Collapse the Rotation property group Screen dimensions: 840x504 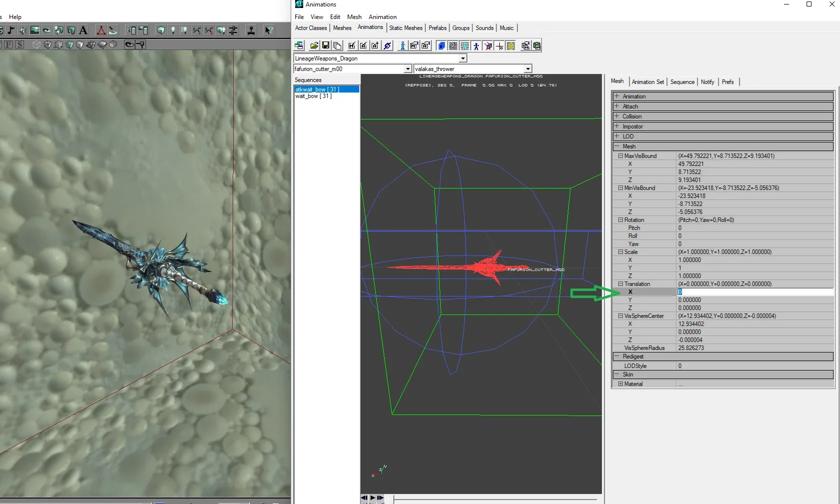click(621, 220)
